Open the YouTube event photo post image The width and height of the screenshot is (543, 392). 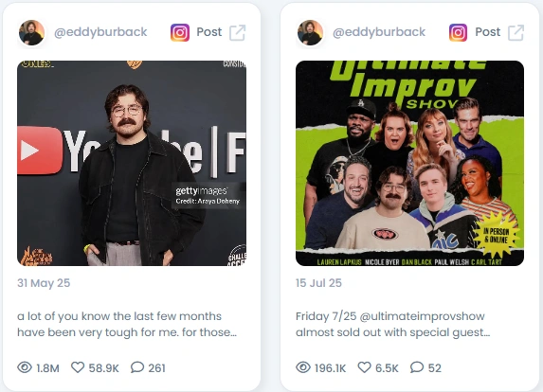[132, 163]
